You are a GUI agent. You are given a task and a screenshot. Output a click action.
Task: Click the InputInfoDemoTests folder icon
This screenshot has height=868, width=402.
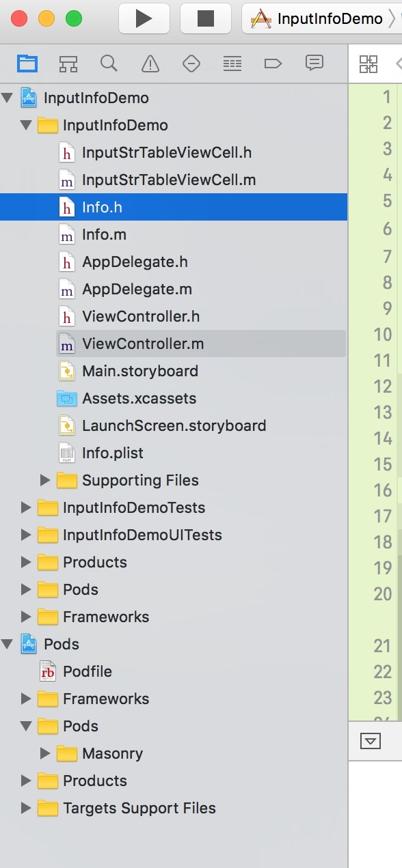pyautogui.click(x=48, y=507)
